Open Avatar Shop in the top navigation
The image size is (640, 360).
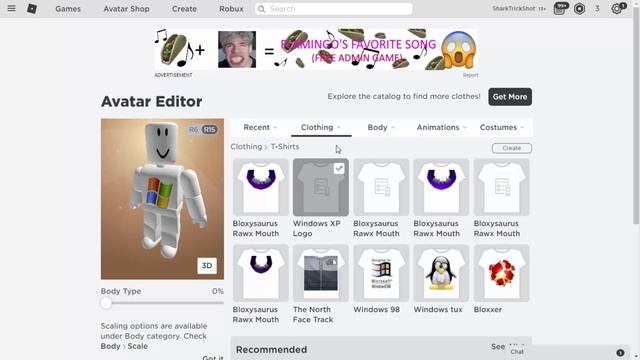coord(126,9)
